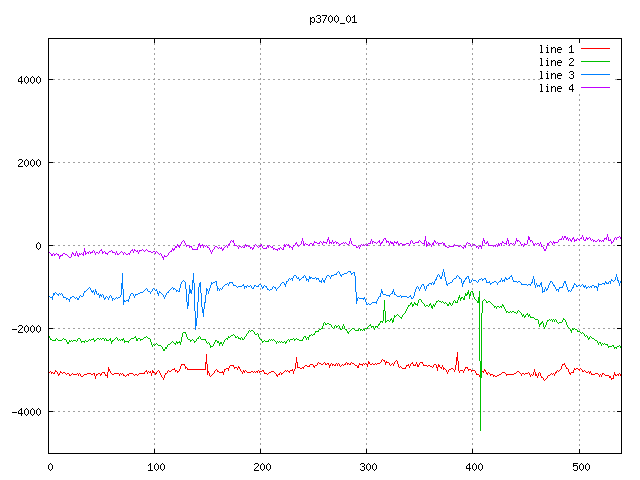Viewport: 640px width, 480px height.
Task: Select the 'line 1' legend label
Action: (x=556, y=49)
